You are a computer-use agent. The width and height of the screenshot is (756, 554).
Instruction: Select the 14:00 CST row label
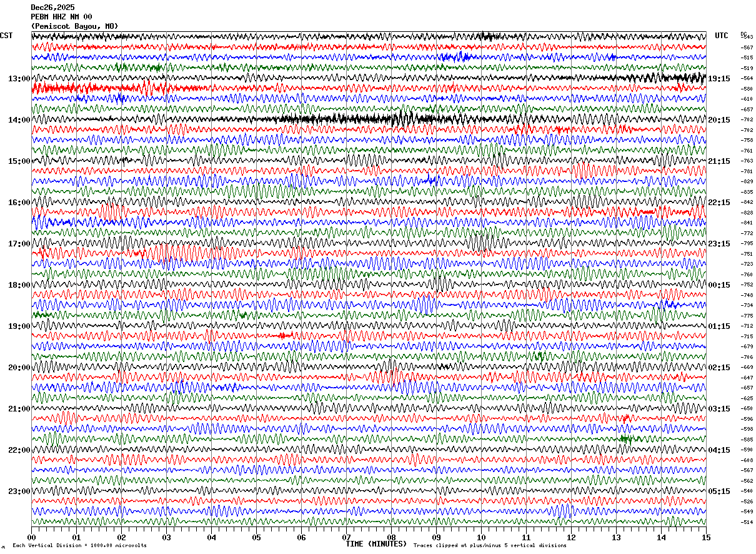click(x=19, y=120)
